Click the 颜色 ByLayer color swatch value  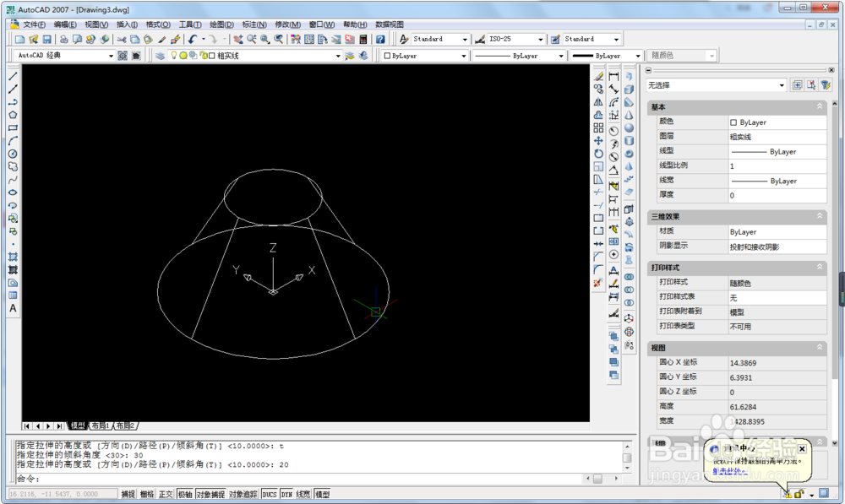tap(777, 122)
